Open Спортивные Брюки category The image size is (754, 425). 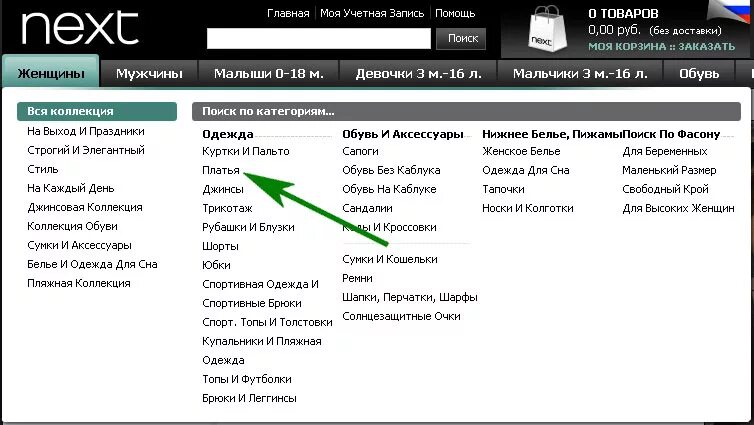click(252, 303)
